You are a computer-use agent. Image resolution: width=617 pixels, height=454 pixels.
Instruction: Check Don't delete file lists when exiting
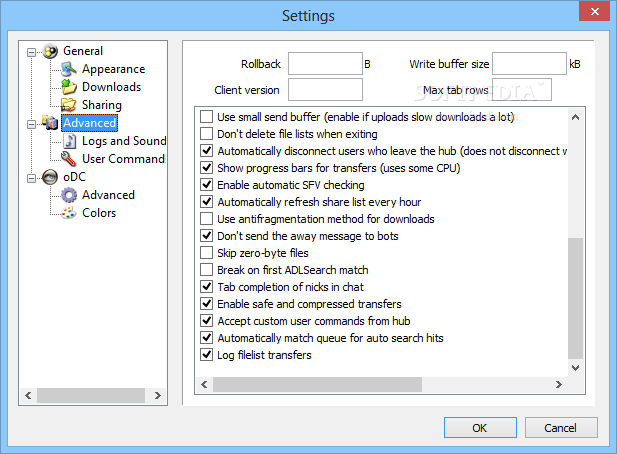click(207, 134)
